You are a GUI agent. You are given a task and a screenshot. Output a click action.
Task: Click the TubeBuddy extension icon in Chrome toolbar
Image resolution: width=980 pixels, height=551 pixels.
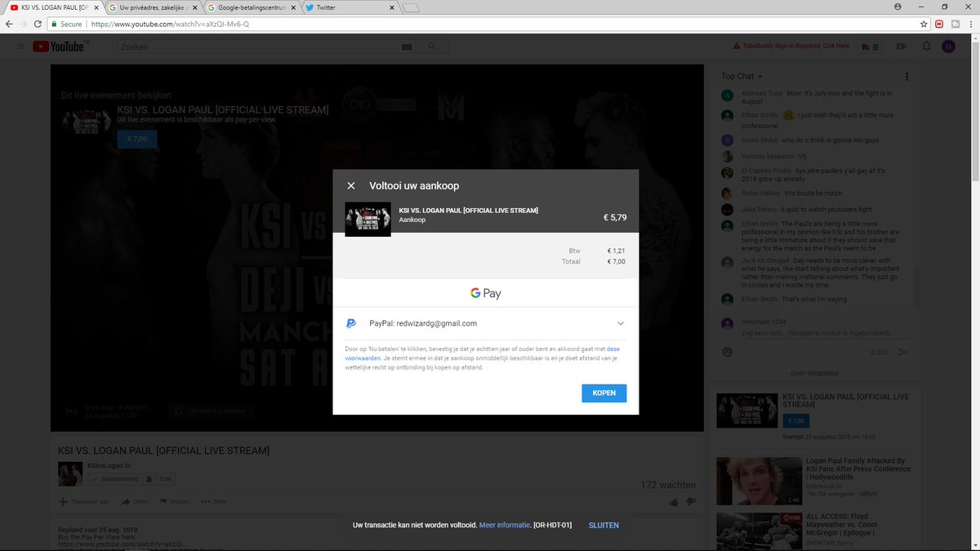[x=955, y=24]
